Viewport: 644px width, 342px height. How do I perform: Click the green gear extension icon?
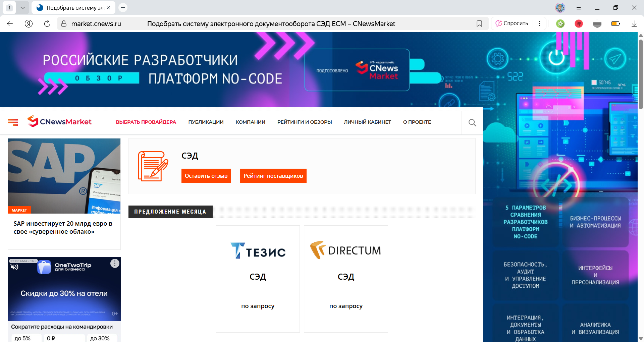560,23
